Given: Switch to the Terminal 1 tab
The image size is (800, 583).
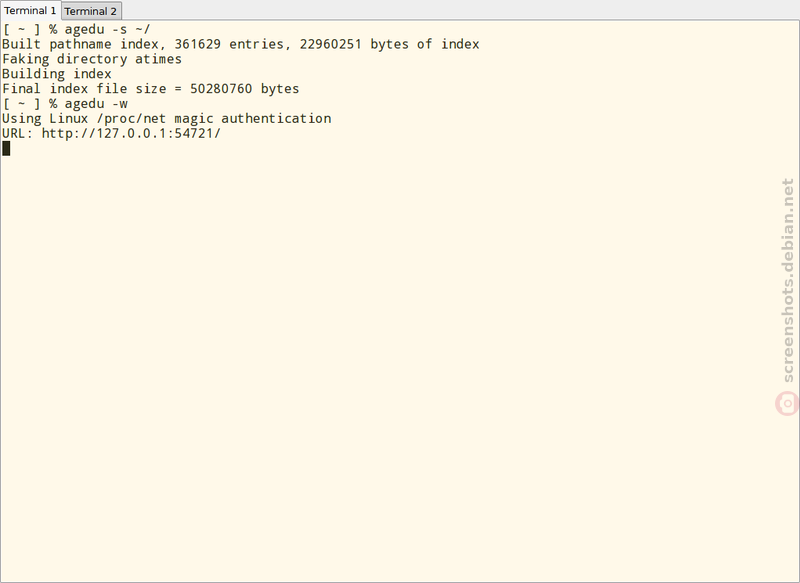Looking at the screenshot, I should [30, 10].
